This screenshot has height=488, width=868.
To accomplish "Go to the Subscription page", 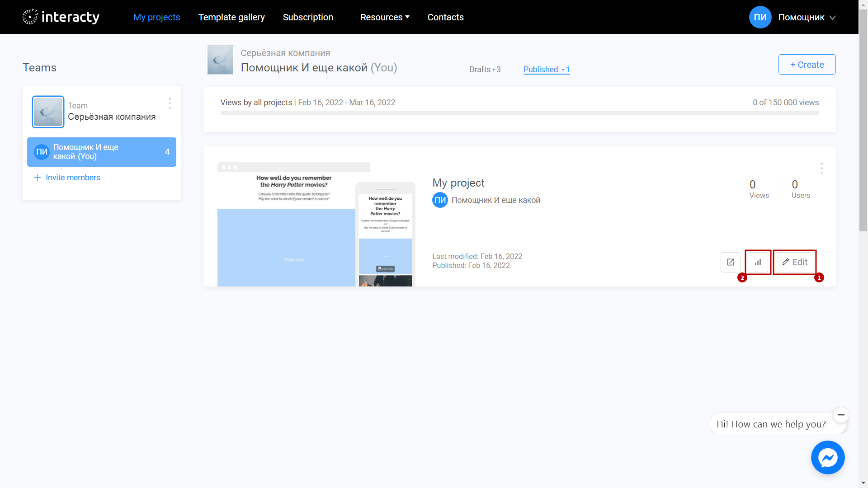I will pyautogui.click(x=308, y=17).
